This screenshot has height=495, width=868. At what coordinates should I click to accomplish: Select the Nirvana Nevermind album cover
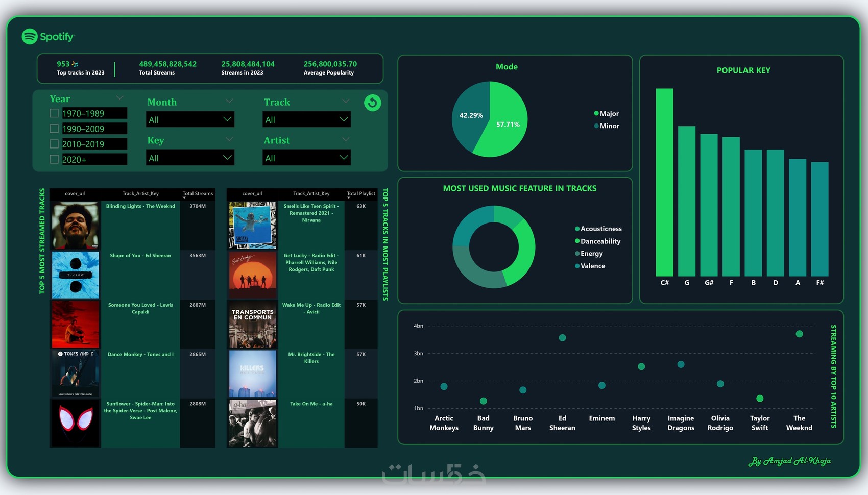click(x=253, y=226)
